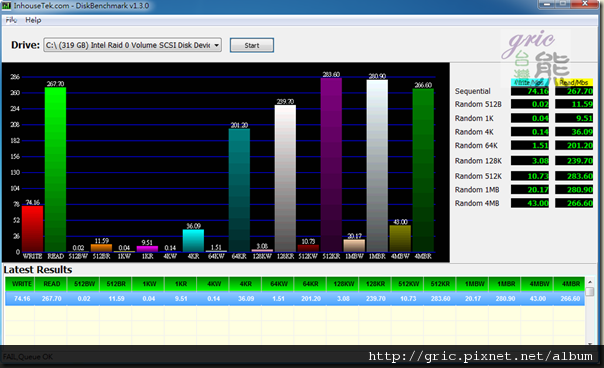Select Random 4MB read value 266.60
Screen dimensions: 604x368
click(574, 203)
